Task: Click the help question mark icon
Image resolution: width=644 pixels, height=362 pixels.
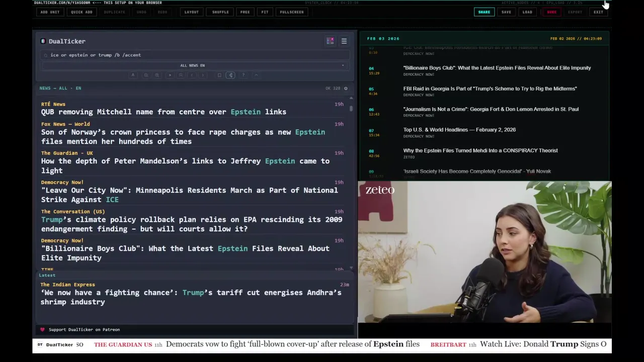Action: click(243, 75)
